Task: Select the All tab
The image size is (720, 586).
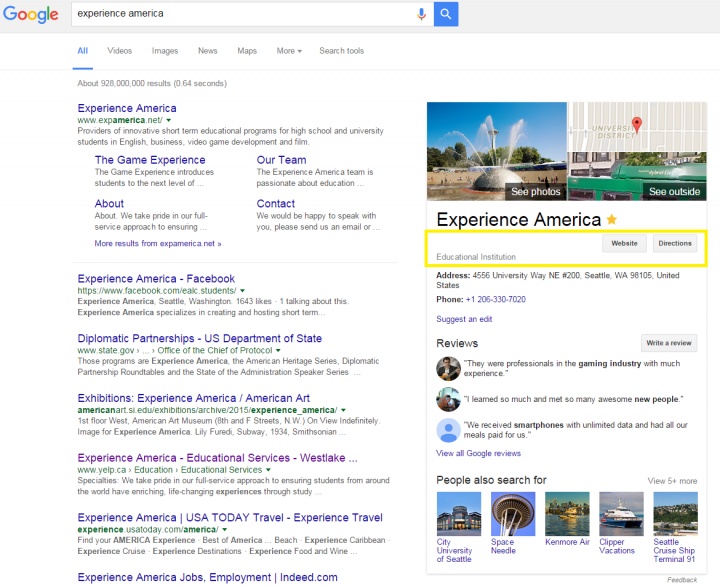Action: (83, 51)
